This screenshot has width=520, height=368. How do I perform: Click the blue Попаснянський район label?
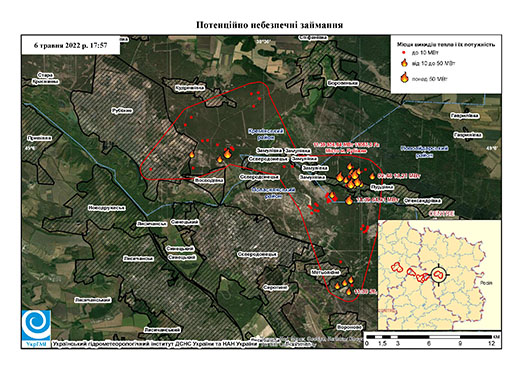point(273,193)
